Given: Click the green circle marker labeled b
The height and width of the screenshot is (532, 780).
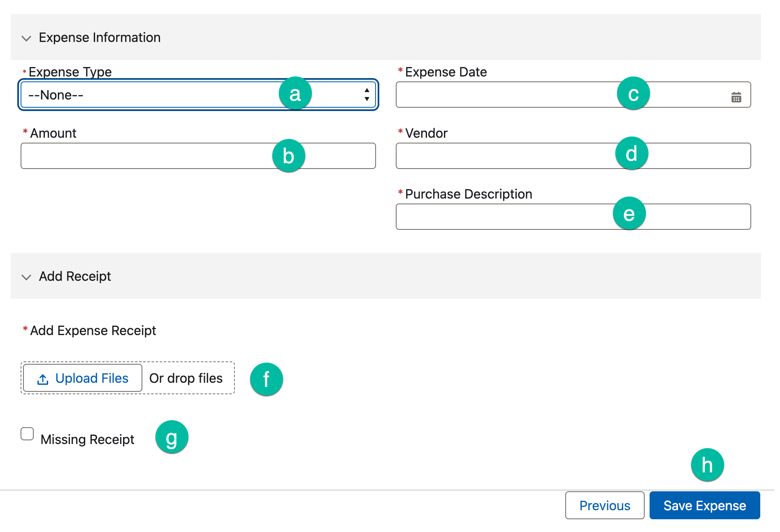Looking at the screenshot, I should click(288, 156).
